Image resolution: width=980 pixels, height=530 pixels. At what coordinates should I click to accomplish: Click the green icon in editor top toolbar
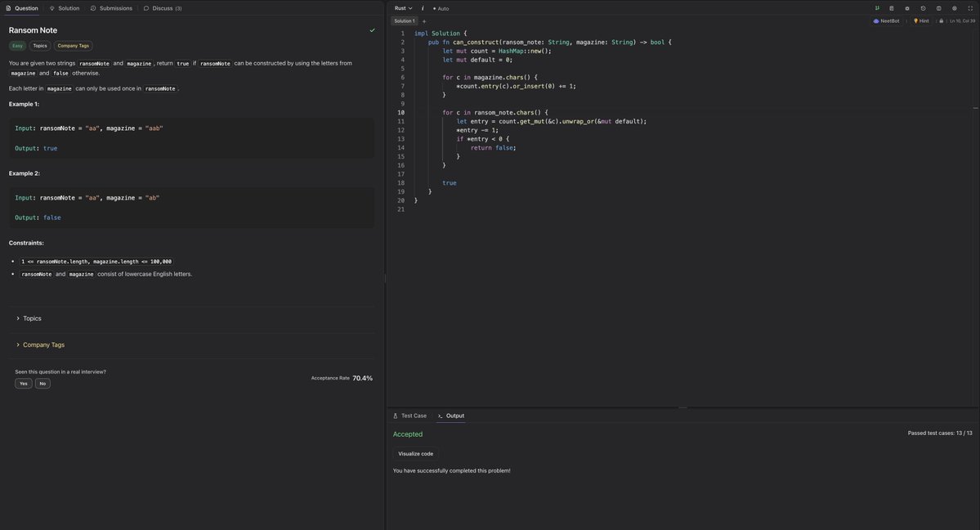click(877, 8)
